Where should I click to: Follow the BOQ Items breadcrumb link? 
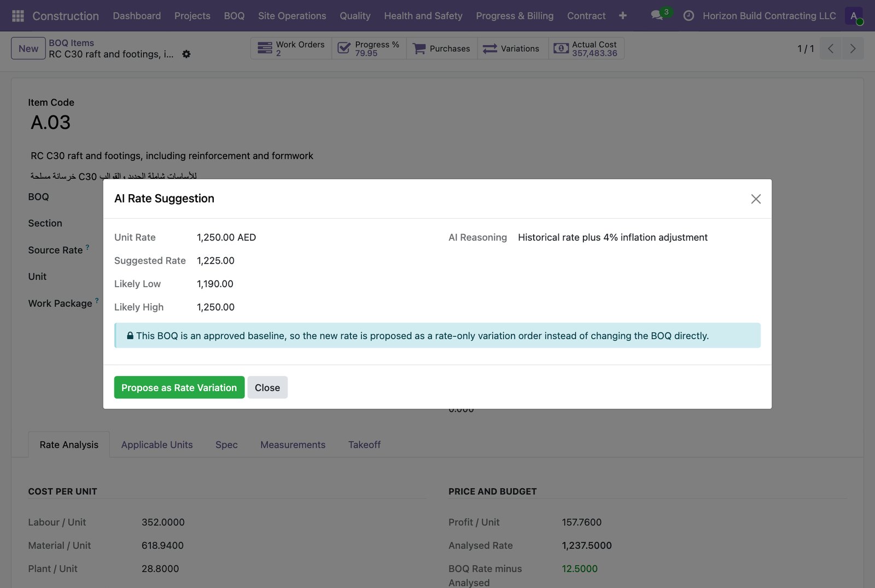point(72,43)
